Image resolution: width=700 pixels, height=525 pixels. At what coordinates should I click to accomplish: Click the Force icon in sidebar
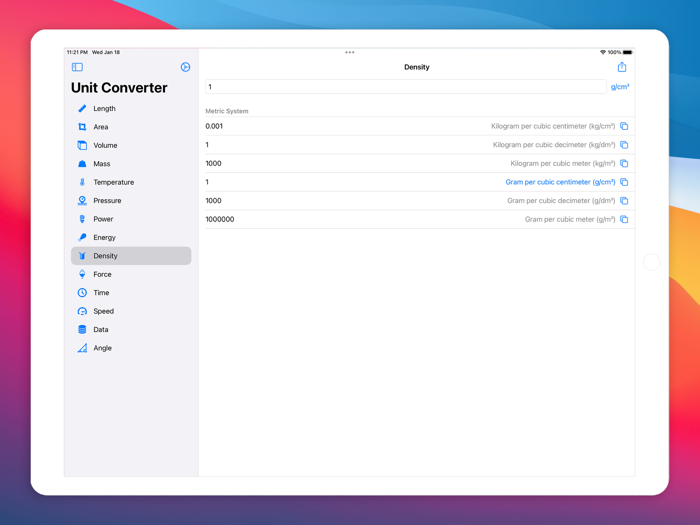[x=82, y=274]
